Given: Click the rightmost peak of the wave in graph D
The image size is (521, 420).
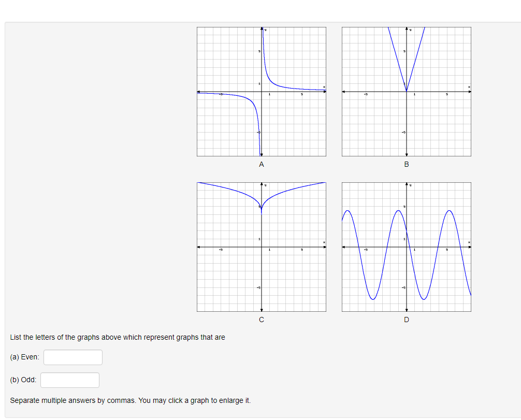Looking at the screenshot, I should pos(449,210).
